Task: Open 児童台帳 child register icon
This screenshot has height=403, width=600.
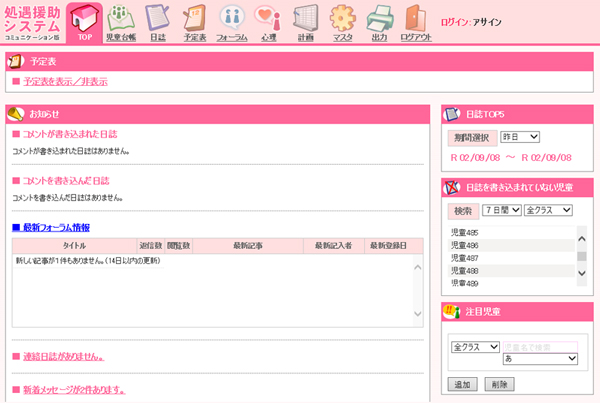Action: (120, 22)
